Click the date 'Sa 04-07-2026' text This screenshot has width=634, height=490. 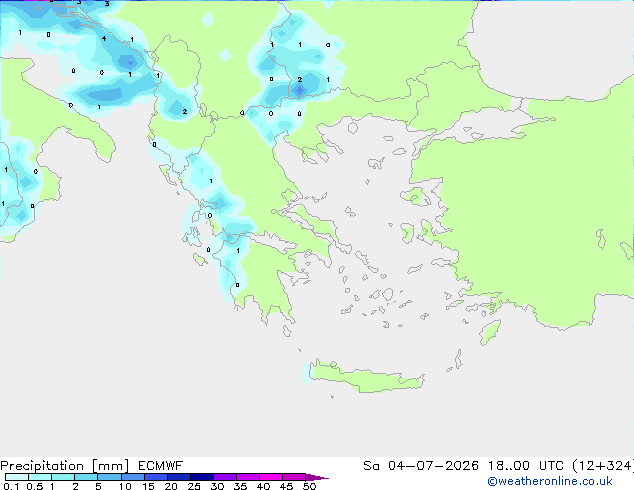click(421, 466)
